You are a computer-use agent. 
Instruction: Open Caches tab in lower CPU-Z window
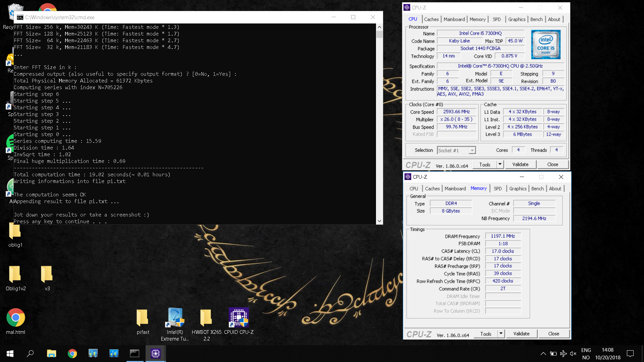pyautogui.click(x=432, y=189)
